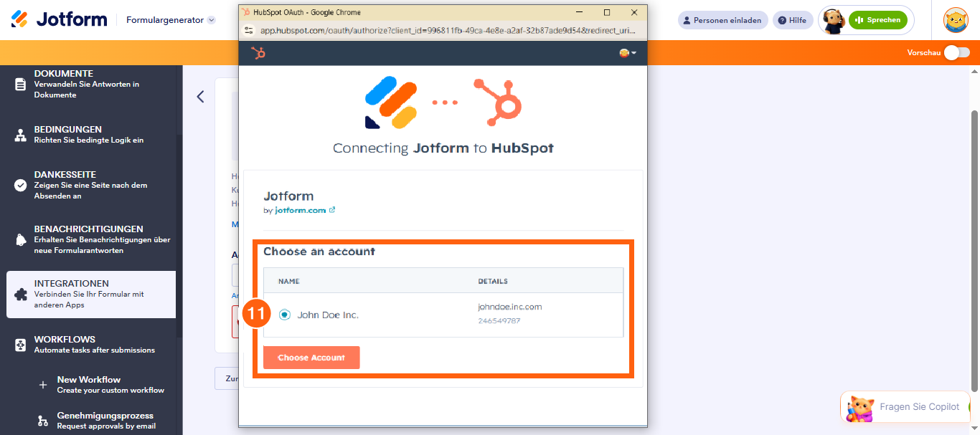Click the Bedingungen hierarchy icon
Viewport: 980px width, 435px height.
pyautogui.click(x=20, y=135)
